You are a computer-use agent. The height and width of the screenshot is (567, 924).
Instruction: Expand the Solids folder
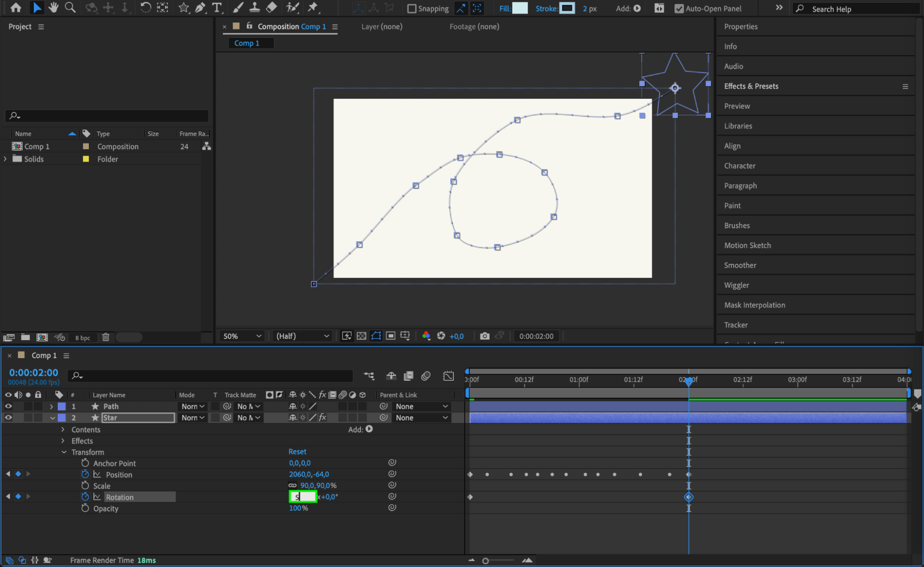(x=5, y=159)
